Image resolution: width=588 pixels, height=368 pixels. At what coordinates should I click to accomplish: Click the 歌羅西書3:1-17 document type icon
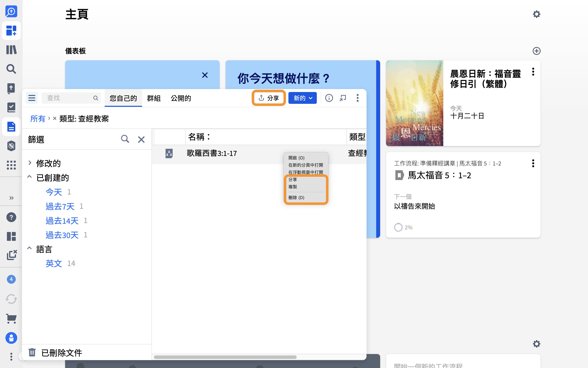click(169, 153)
